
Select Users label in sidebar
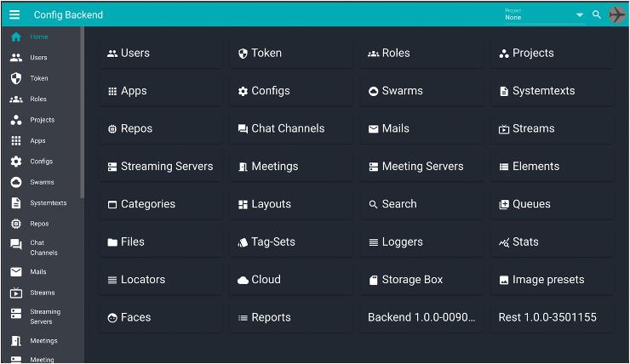pyautogui.click(x=38, y=57)
